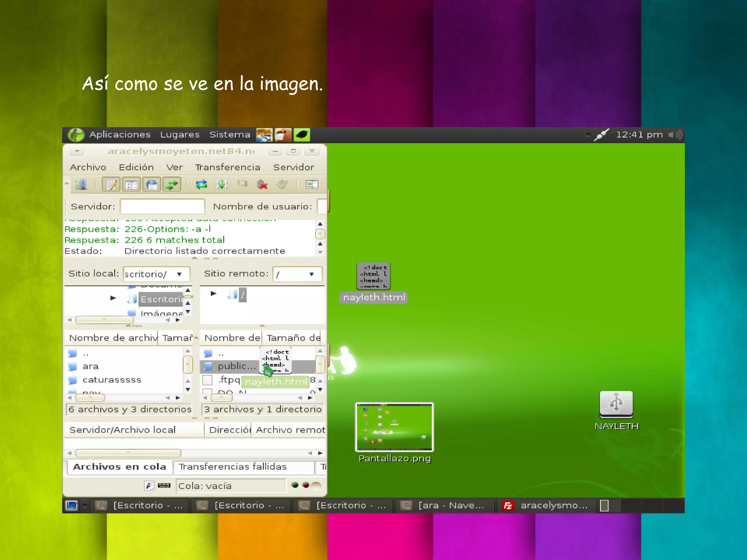Open the Archivo menu

(x=88, y=167)
